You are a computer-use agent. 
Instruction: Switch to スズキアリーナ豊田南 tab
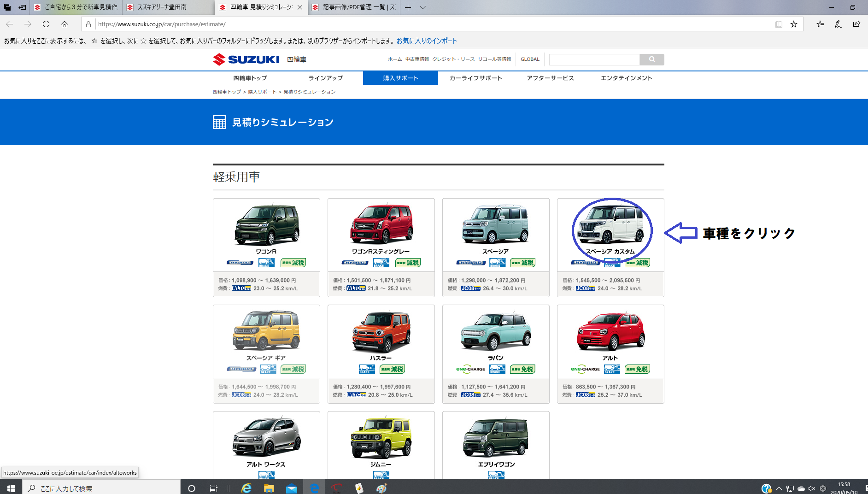(x=168, y=7)
